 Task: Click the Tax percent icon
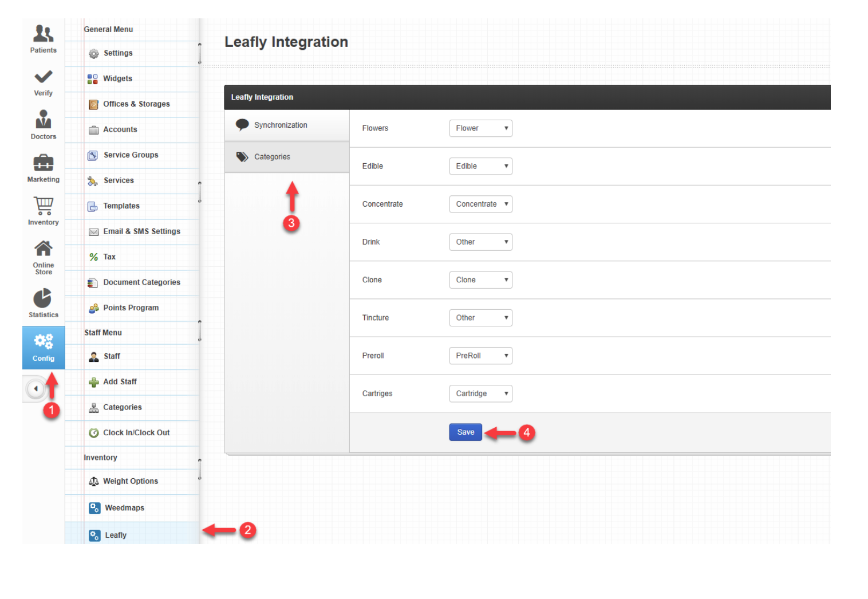click(x=94, y=257)
